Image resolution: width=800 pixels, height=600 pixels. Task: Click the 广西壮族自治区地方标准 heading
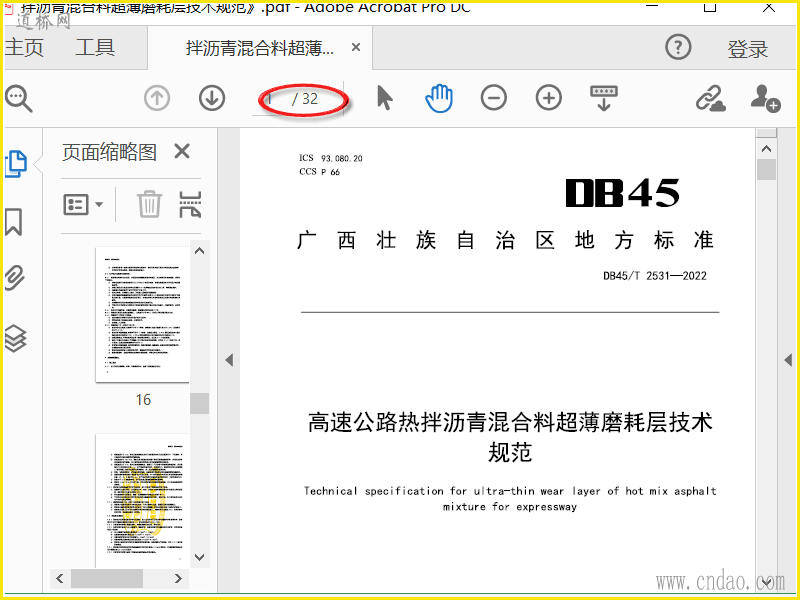(505, 240)
